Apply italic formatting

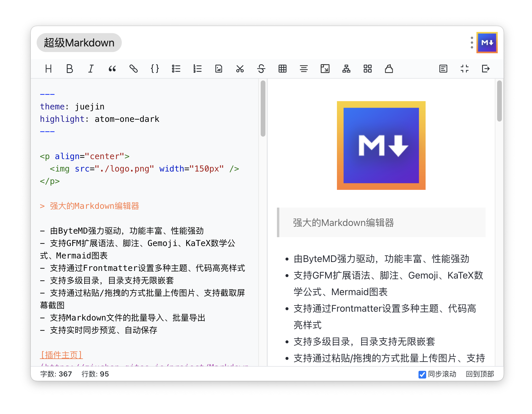point(91,69)
